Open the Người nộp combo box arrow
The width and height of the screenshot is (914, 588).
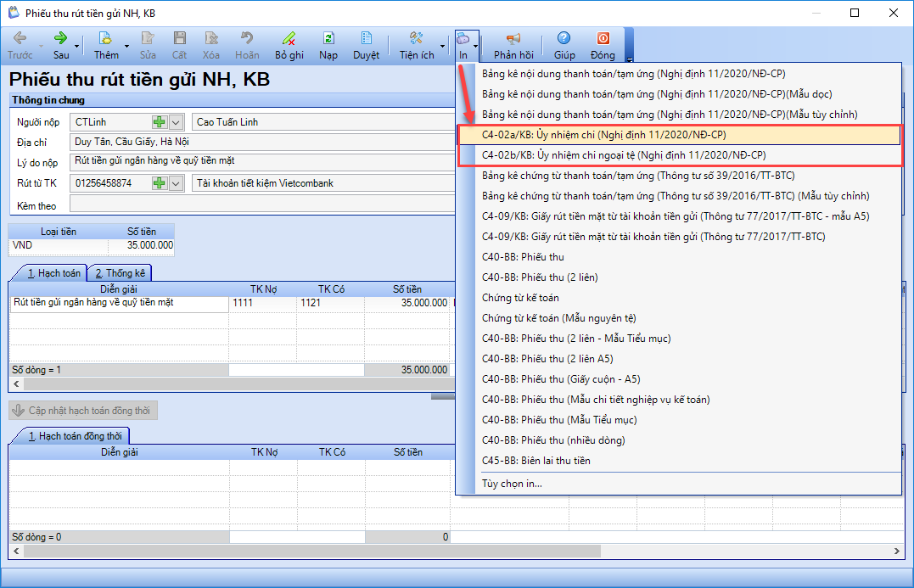[x=176, y=122]
